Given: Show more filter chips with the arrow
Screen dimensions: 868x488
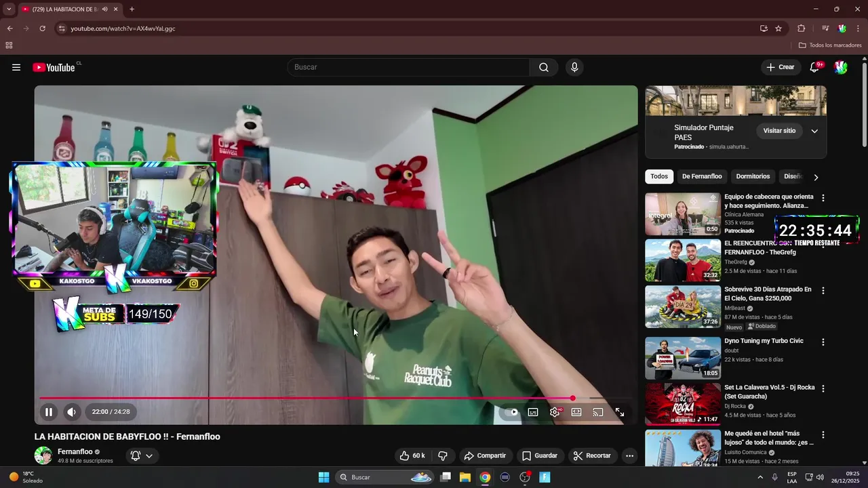Looking at the screenshot, I should [816, 177].
